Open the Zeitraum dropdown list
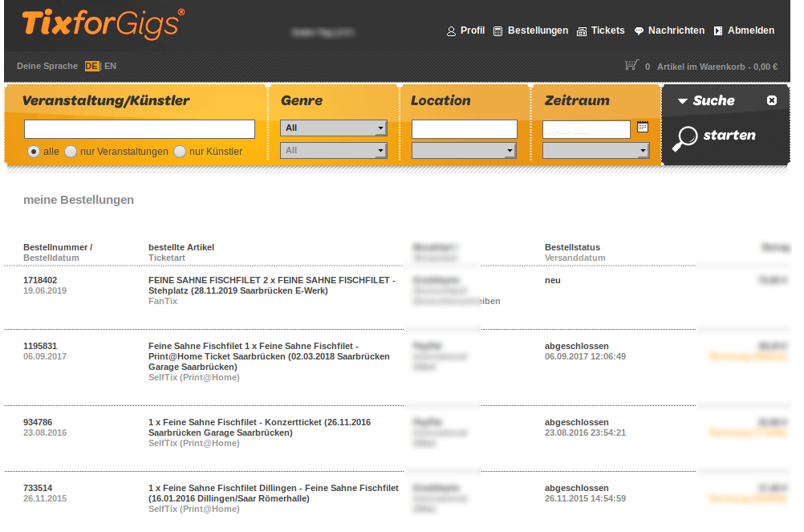 tap(596, 151)
